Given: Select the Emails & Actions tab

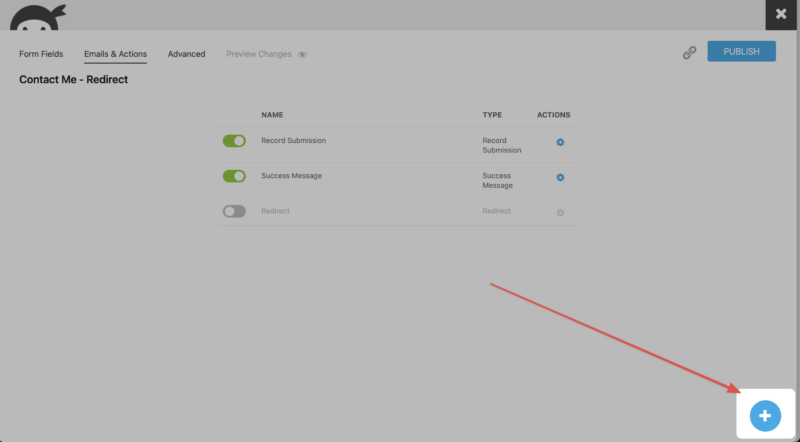Looking at the screenshot, I should click(x=115, y=54).
